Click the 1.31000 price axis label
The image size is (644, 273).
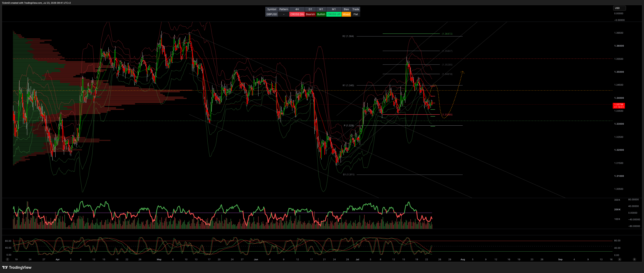[x=619, y=176]
